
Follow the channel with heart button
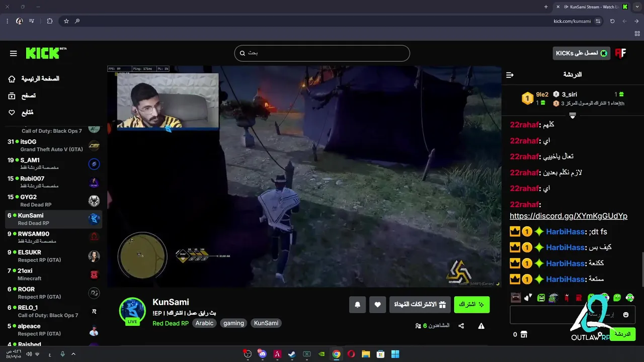tap(378, 304)
